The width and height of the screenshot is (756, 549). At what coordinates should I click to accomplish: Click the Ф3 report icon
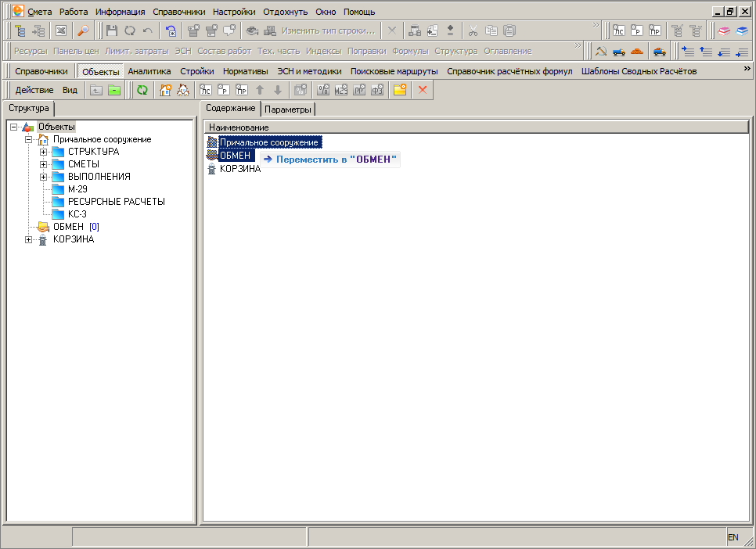(377, 90)
